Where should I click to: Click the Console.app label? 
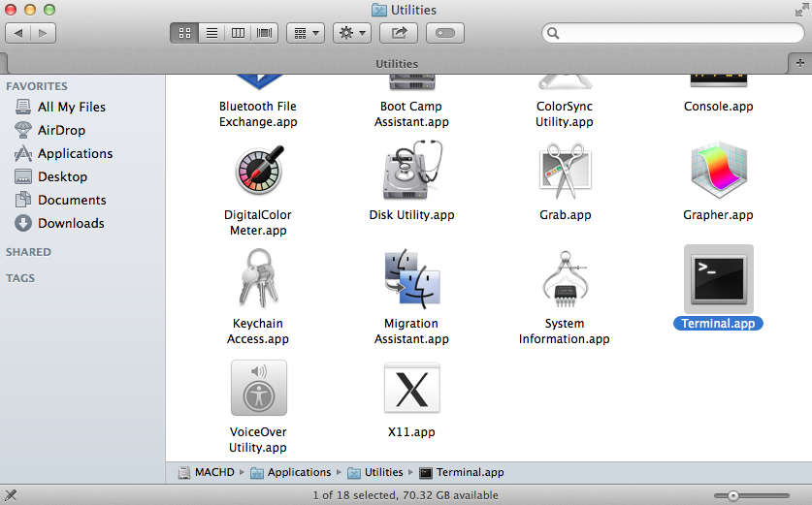(x=718, y=106)
